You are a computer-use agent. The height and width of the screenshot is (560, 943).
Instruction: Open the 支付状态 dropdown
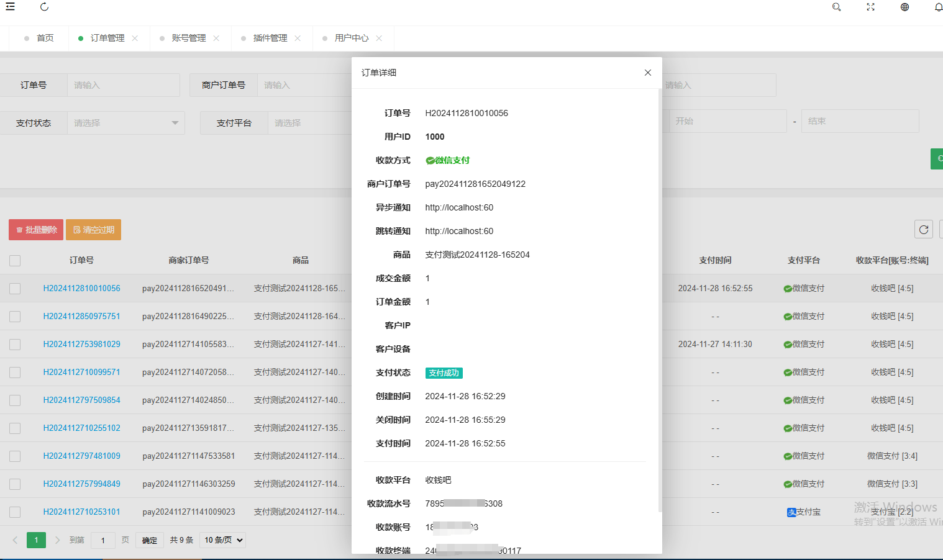click(x=125, y=123)
